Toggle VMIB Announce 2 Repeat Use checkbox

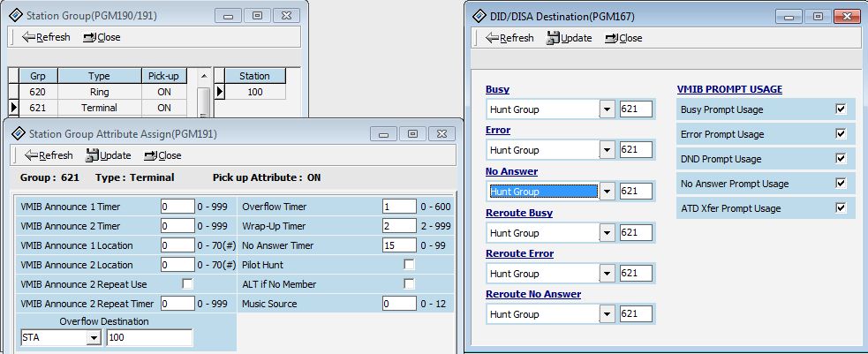point(187,284)
